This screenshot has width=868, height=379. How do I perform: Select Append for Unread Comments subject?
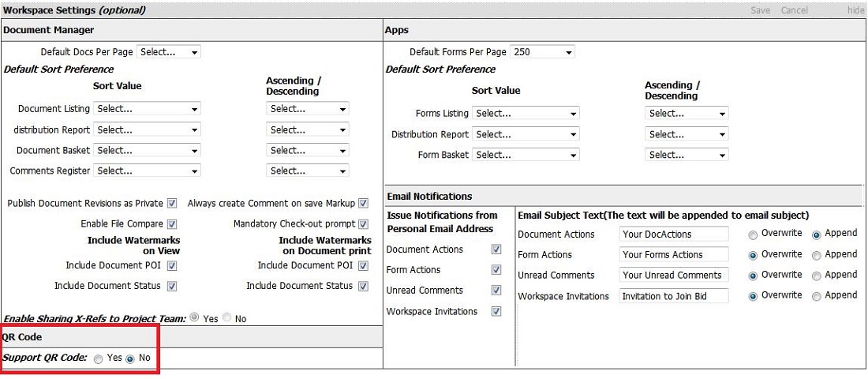click(817, 276)
